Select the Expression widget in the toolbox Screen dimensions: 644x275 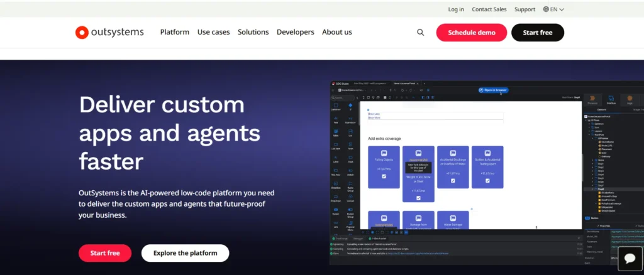(x=350, y=121)
